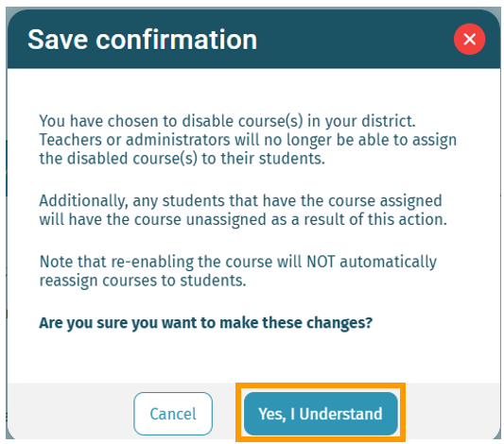
Task: Click the gray footer area beside Cancel
Action: pyautogui.click(x=71, y=413)
